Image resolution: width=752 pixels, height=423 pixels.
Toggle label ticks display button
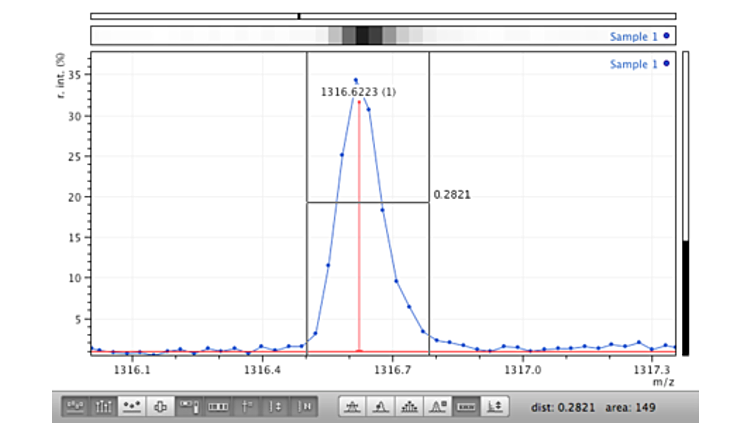click(x=103, y=407)
